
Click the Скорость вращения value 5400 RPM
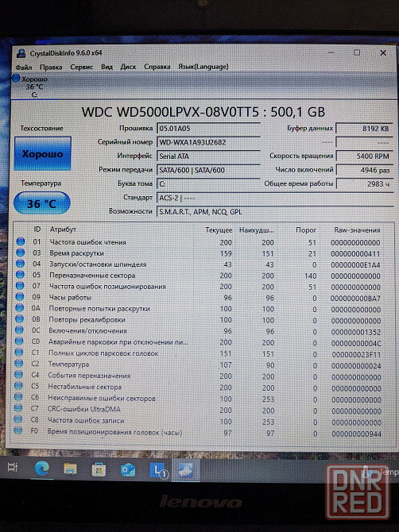[364, 156]
